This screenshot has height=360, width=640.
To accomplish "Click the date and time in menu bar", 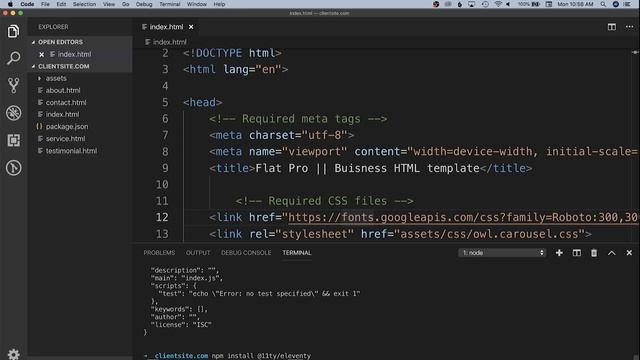I will [575, 4].
